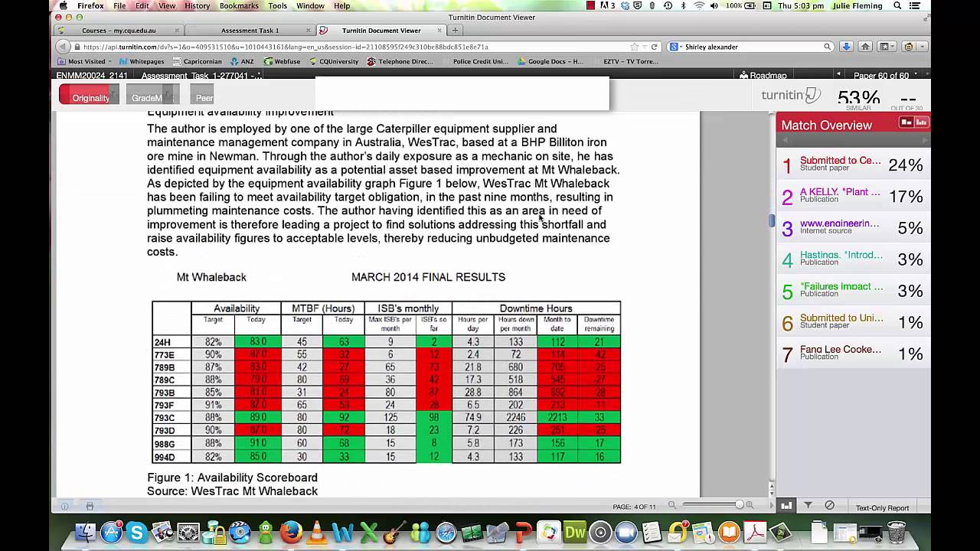
Task: Switch Match Overview to bar chart view icon
Action: (x=921, y=122)
